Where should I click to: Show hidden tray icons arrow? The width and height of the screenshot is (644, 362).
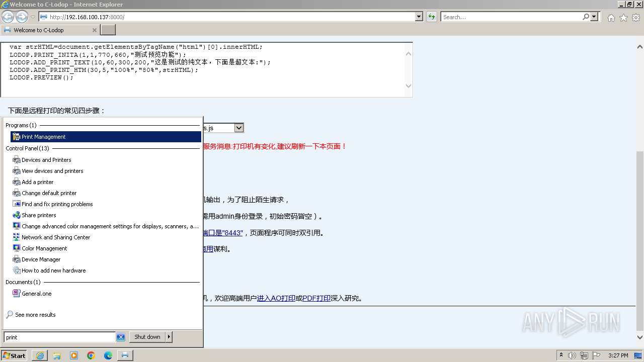click(x=561, y=355)
